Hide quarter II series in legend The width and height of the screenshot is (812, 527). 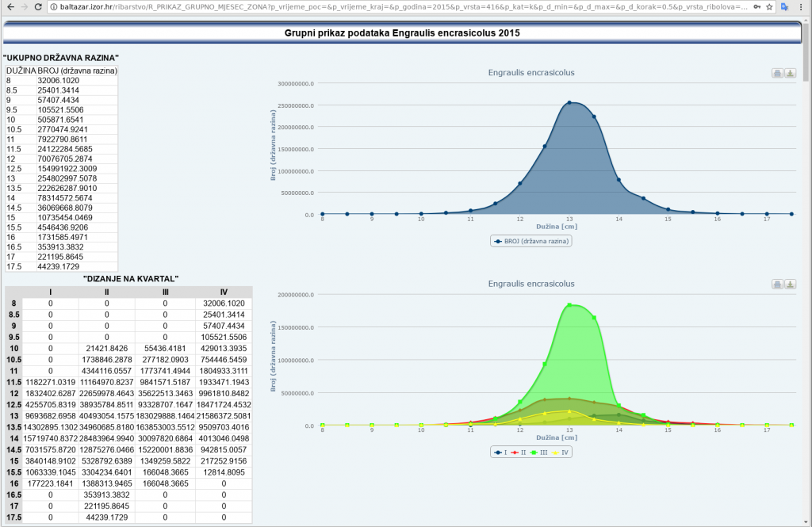pyautogui.click(x=519, y=452)
